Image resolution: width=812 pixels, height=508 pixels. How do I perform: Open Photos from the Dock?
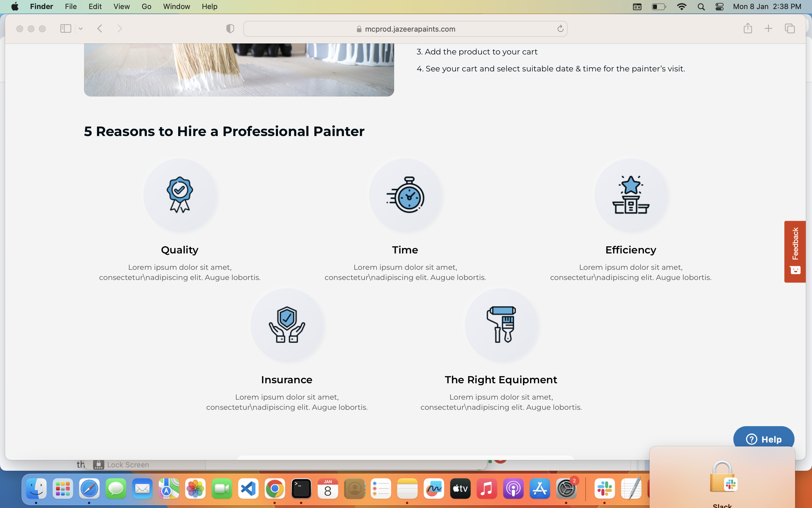coord(195,489)
